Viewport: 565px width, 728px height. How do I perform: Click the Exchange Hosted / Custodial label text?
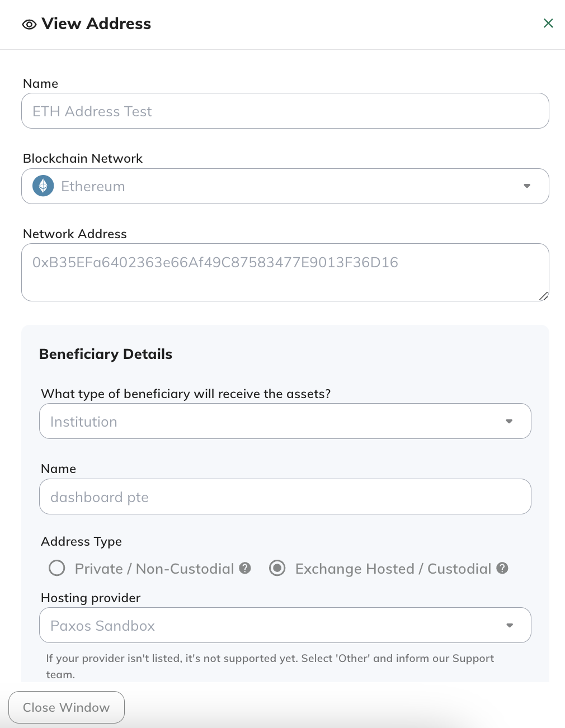(x=393, y=569)
